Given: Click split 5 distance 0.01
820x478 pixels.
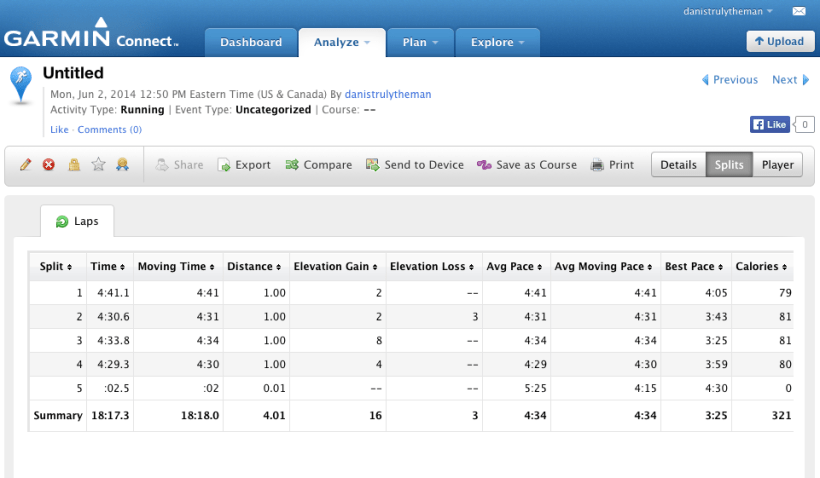Looking at the screenshot, I should [x=275, y=389].
